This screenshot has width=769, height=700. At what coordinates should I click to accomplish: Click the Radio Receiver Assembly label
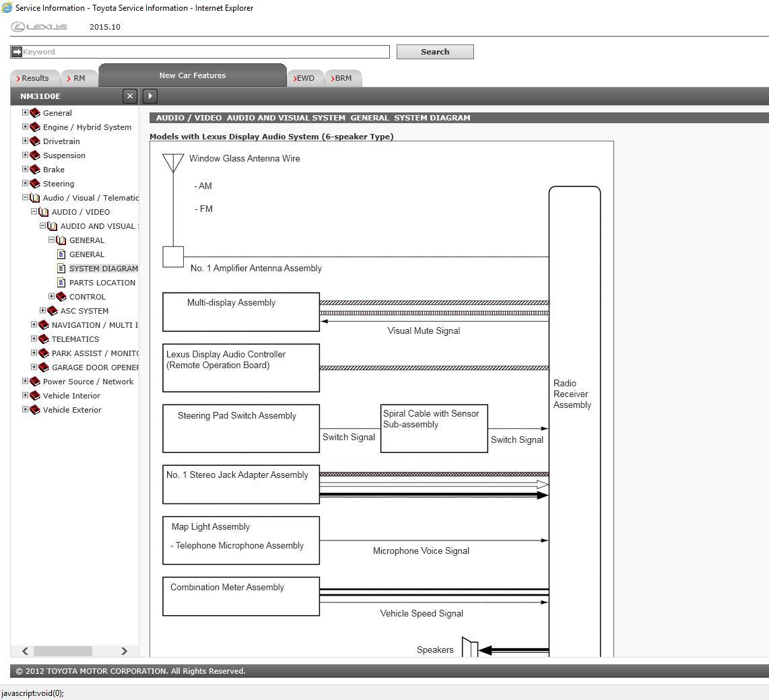coord(572,394)
